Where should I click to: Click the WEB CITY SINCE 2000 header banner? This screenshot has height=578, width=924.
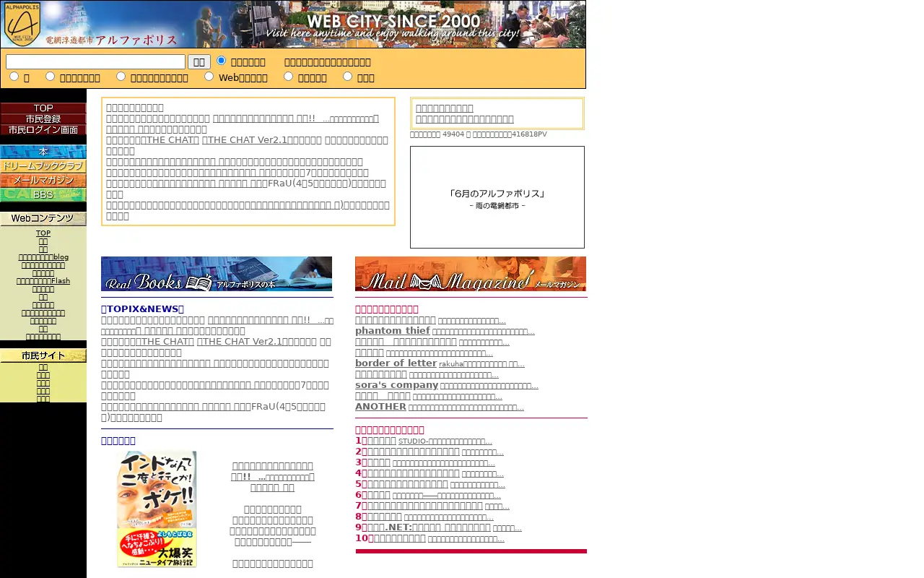tap(392, 25)
